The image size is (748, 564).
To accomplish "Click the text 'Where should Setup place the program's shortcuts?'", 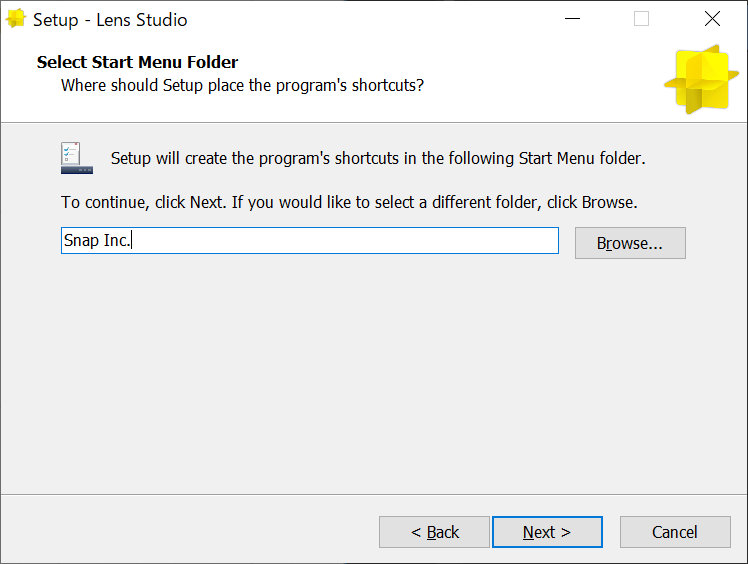I will point(242,85).
